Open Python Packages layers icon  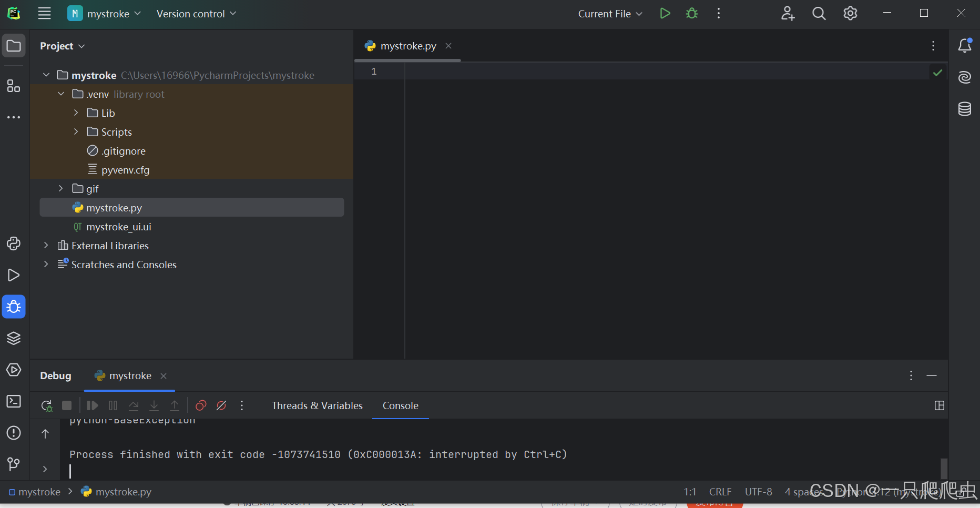[x=14, y=338]
